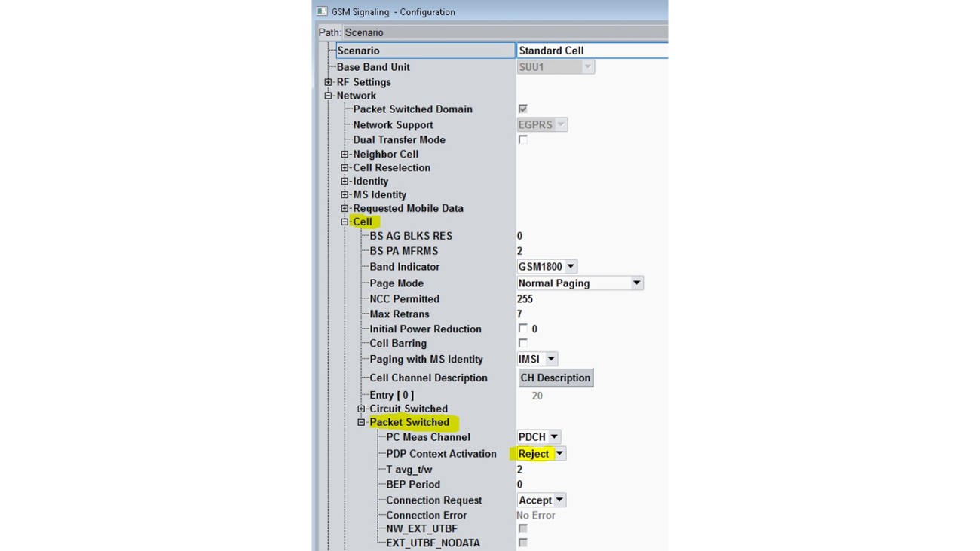The height and width of the screenshot is (551, 980).
Task: Click the Entry [ 0 ] value 20
Action: click(537, 396)
